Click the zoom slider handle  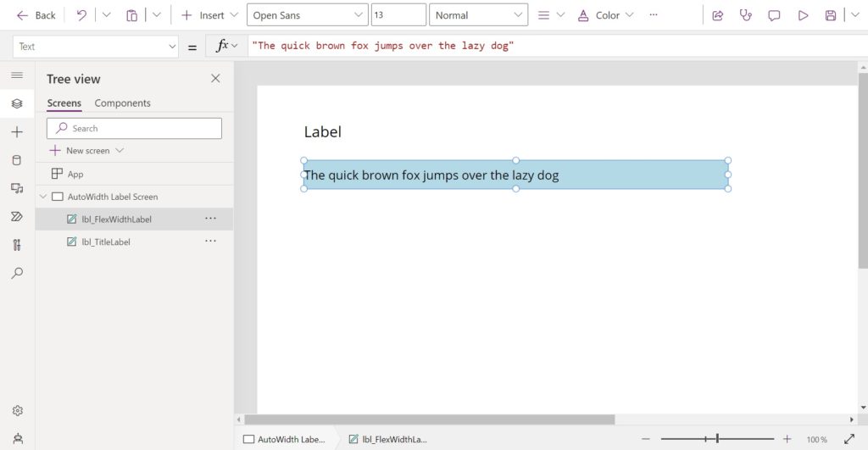click(x=717, y=439)
